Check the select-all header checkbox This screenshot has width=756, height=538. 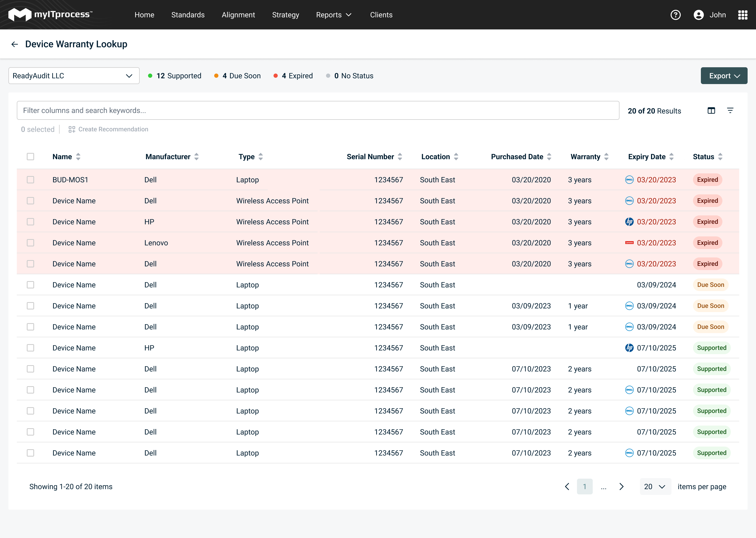(x=30, y=157)
